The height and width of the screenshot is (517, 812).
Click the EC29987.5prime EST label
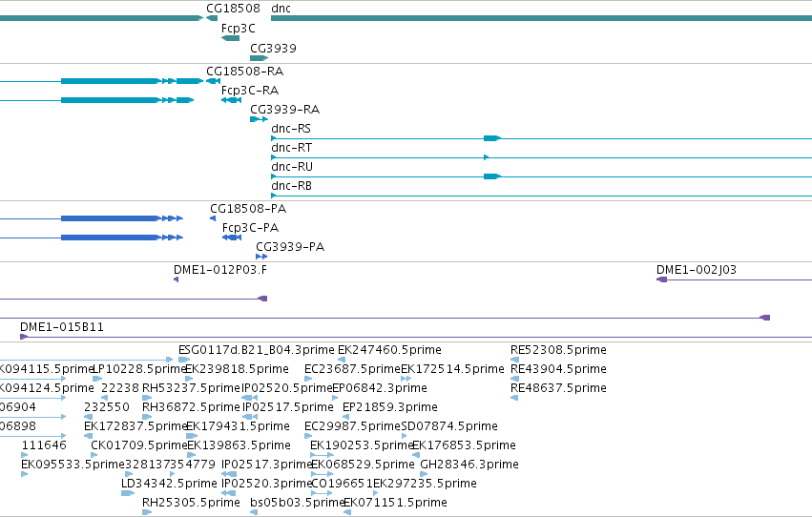click(353, 426)
